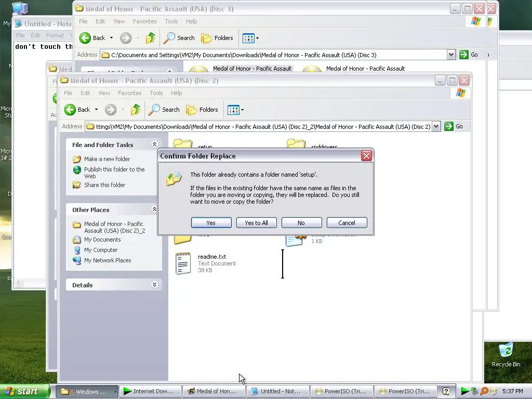Click Publish this folder to the Web
Image resolution: width=532 pixels, height=399 pixels.
(114, 172)
